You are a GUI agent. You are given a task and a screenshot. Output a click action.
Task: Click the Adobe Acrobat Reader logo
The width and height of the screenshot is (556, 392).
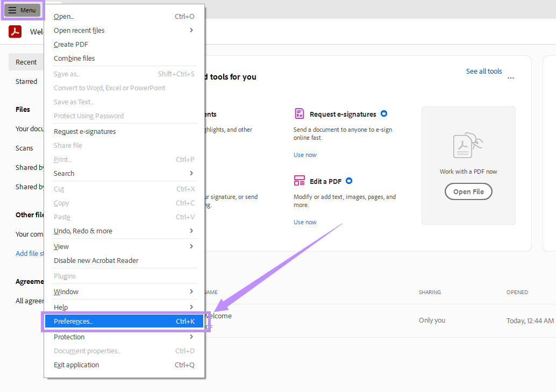click(14, 32)
